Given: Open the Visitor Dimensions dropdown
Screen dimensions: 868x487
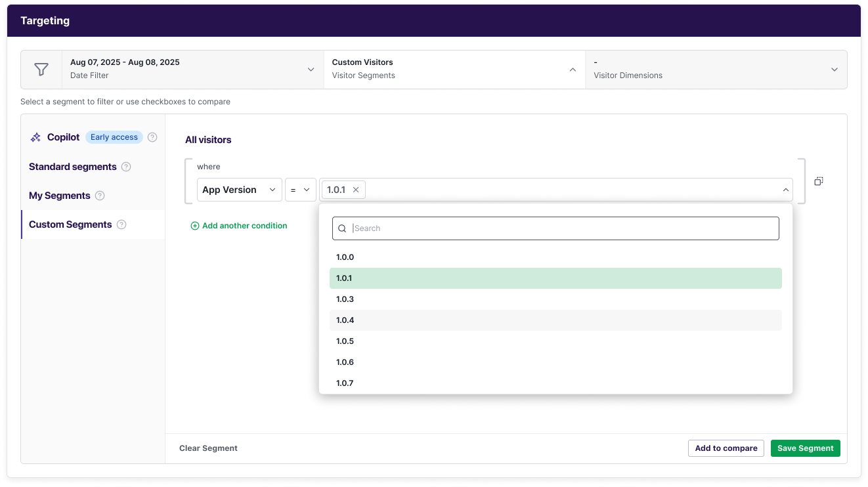Looking at the screenshot, I should point(834,69).
